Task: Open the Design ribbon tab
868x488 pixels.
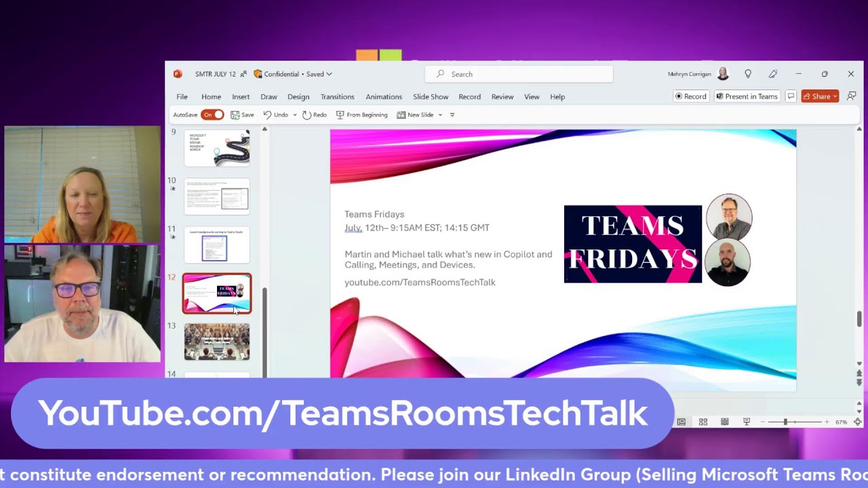Action: tap(298, 97)
